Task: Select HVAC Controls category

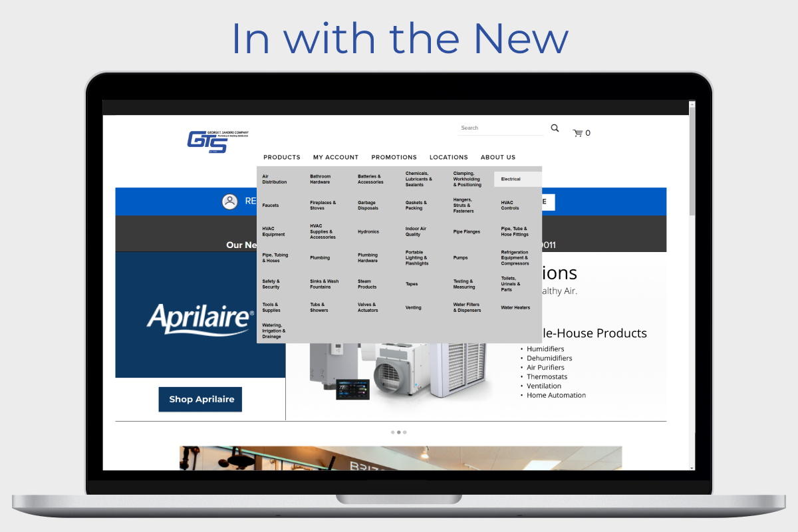Action: click(510, 205)
